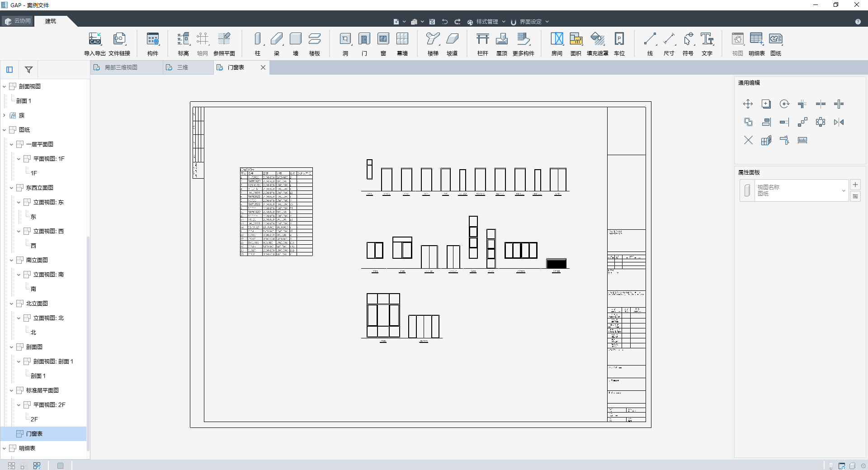Screen dimensions: 868x470
Task: Collapse the 图纸 sheets tree node
Action: [x=4, y=130]
